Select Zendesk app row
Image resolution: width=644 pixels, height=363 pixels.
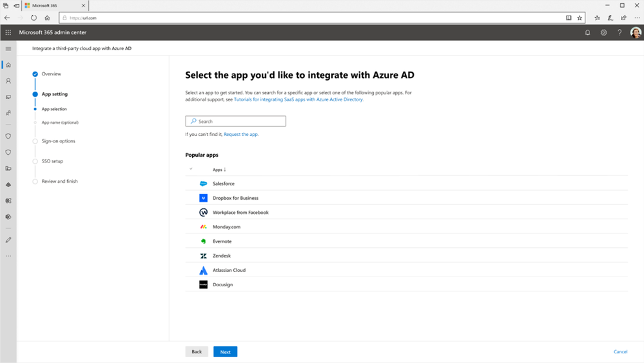click(407, 256)
